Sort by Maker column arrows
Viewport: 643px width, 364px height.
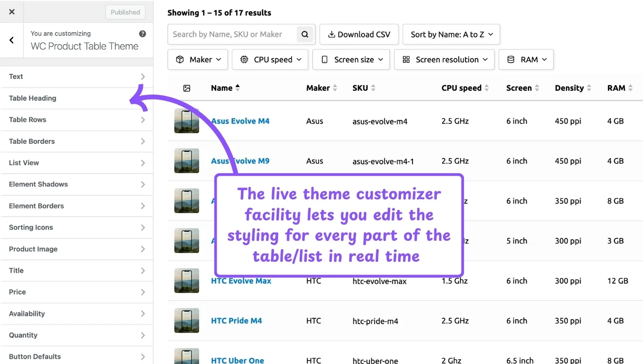click(x=335, y=88)
